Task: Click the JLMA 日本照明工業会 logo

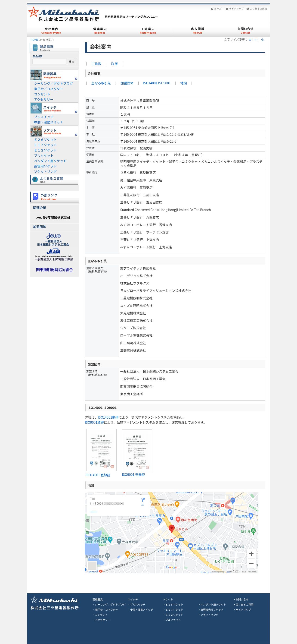Action: pos(54,255)
